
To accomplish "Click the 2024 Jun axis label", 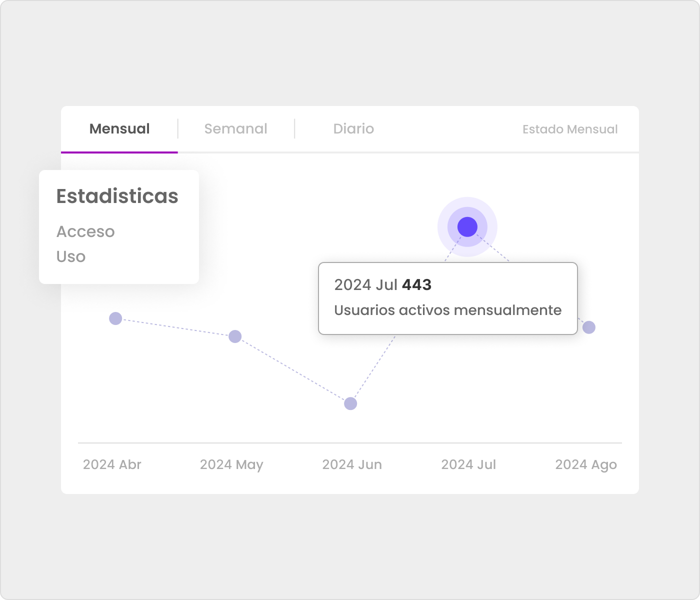I will point(352,464).
